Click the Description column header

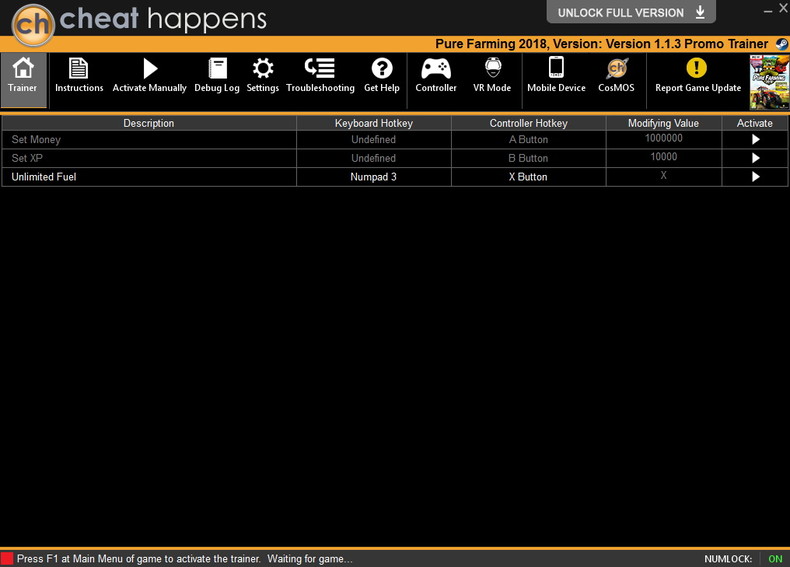(x=149, y=123)
